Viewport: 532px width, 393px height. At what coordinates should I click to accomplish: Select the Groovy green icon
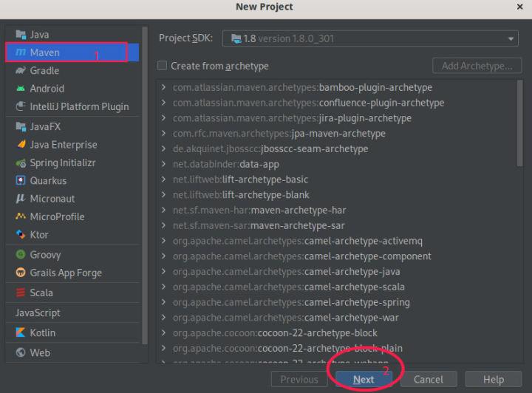click(x=21, y=254)
